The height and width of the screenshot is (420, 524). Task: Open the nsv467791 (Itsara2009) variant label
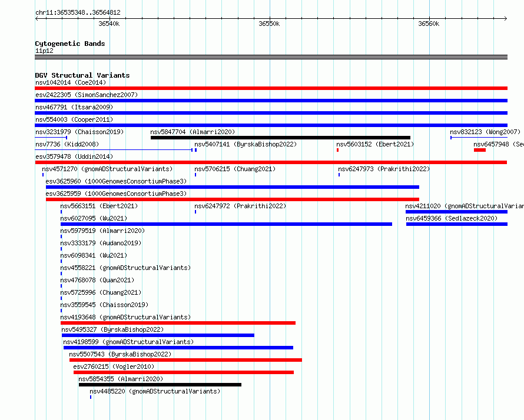pyautogui.click(x=74, y=107)
